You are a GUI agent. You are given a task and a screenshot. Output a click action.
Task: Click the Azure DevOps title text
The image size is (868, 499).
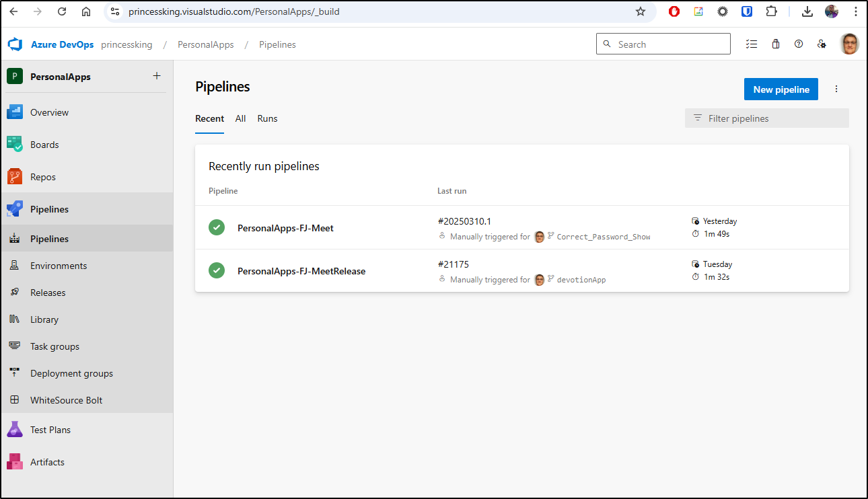coord(63,44)
